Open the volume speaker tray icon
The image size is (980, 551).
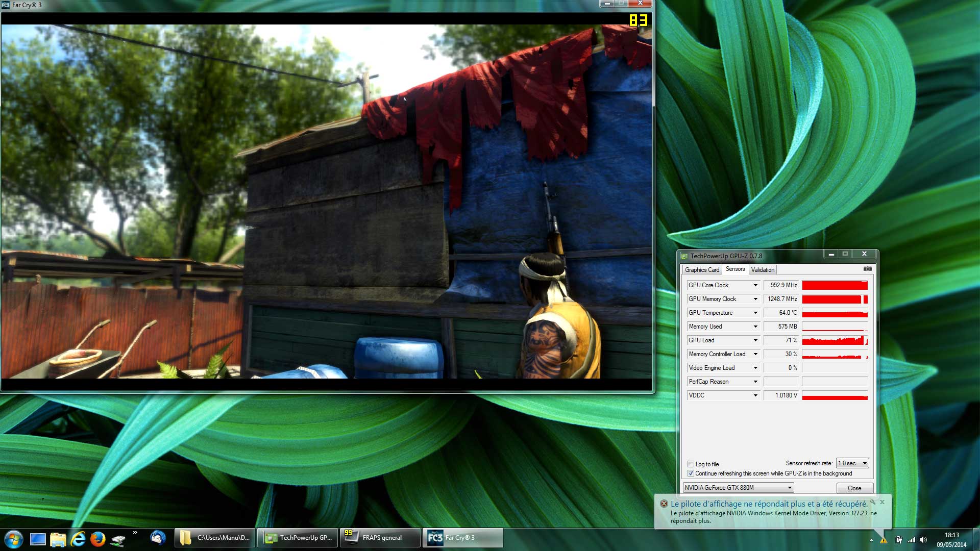923,540
